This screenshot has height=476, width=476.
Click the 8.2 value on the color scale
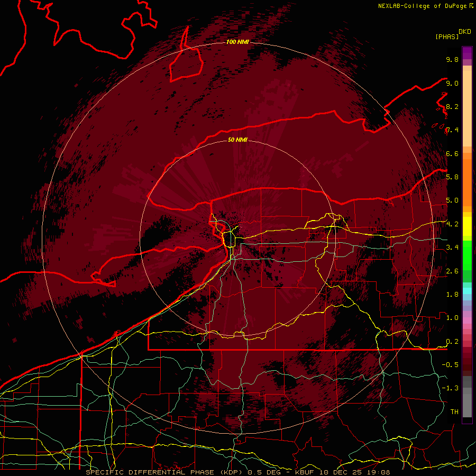click(x=452, y=107)
